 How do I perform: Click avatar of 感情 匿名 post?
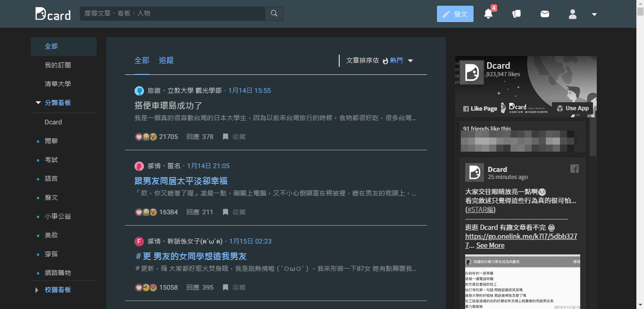[x=139, y=166]
